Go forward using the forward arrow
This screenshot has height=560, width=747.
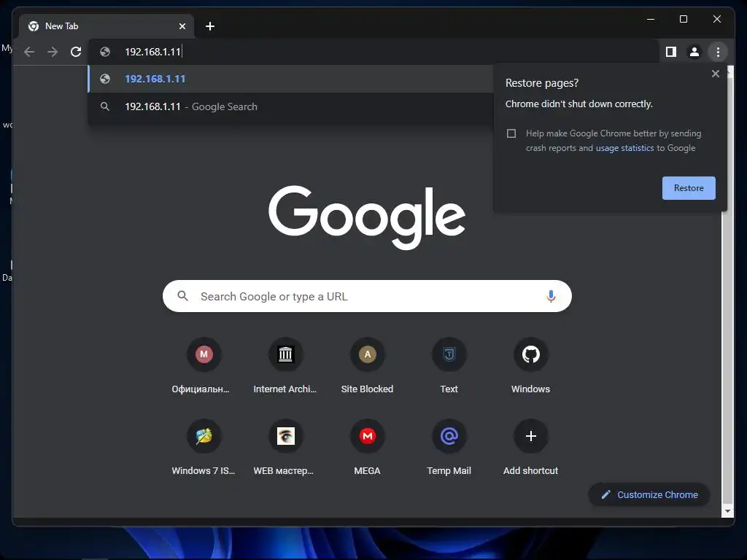point(53,52)
